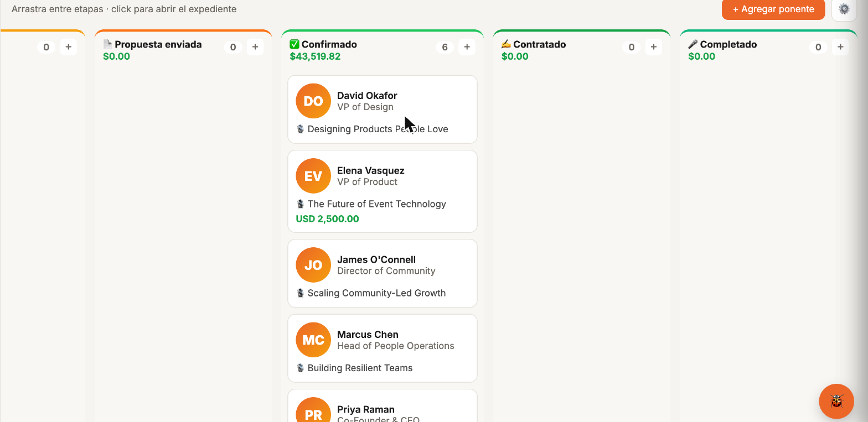Select the Marcus Chen card
The height and width of the screenshot is (422, 868).
[x=383, y=348]
